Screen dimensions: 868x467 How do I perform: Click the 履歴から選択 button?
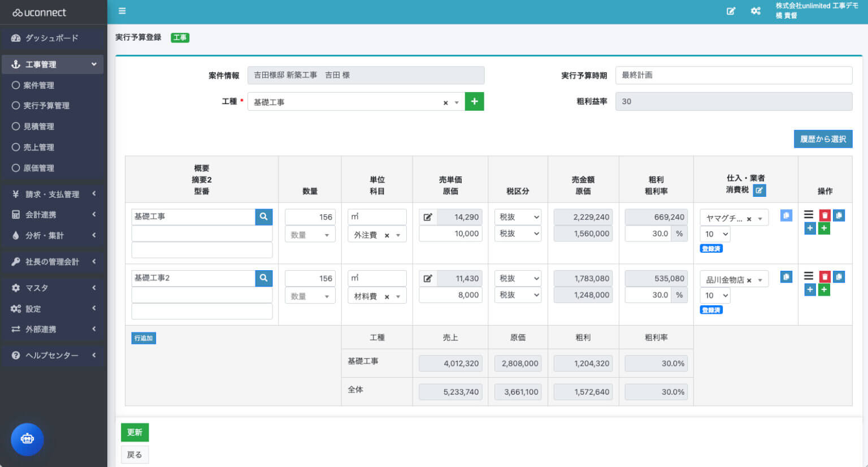pyautogui.click(x=823, y=139)
